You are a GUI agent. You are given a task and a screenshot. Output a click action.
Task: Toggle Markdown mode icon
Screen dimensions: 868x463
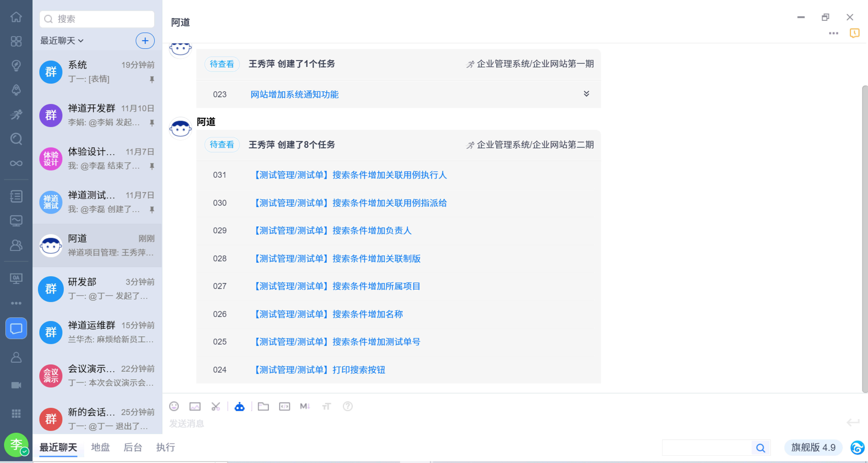coord(305,406)
